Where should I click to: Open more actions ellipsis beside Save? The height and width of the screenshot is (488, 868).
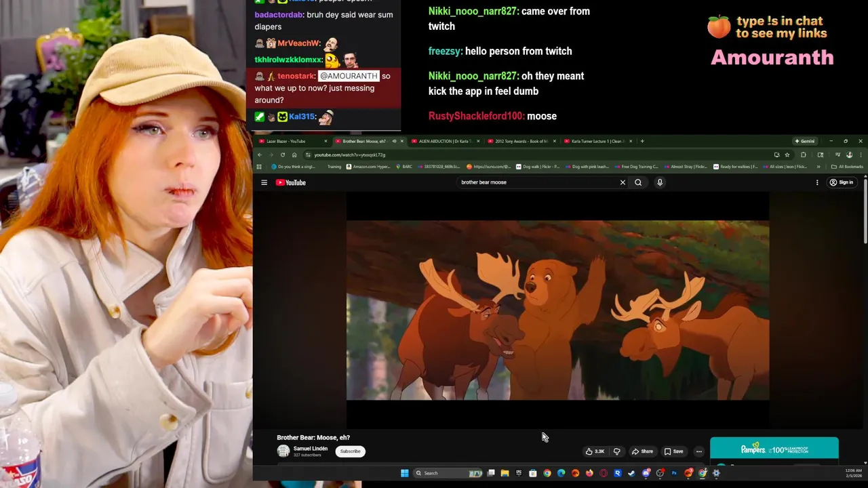click(x=698, y=451)
